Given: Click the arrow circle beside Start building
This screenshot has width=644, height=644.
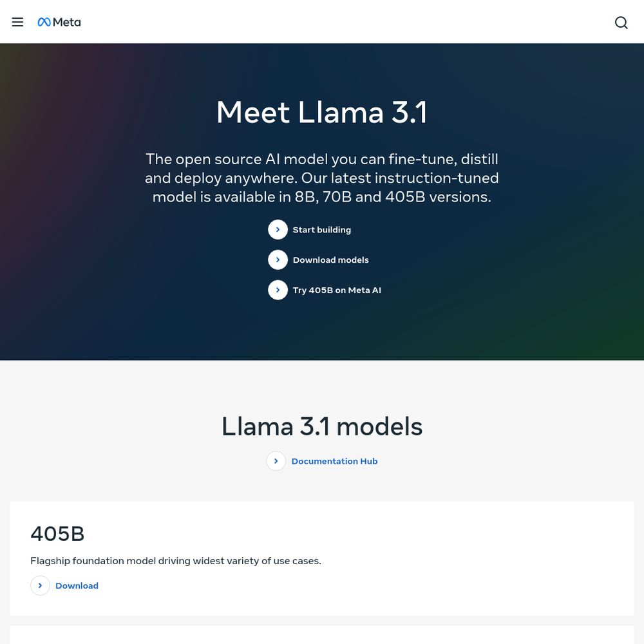Looking at the screenshot, I should (x=278, y=230).
